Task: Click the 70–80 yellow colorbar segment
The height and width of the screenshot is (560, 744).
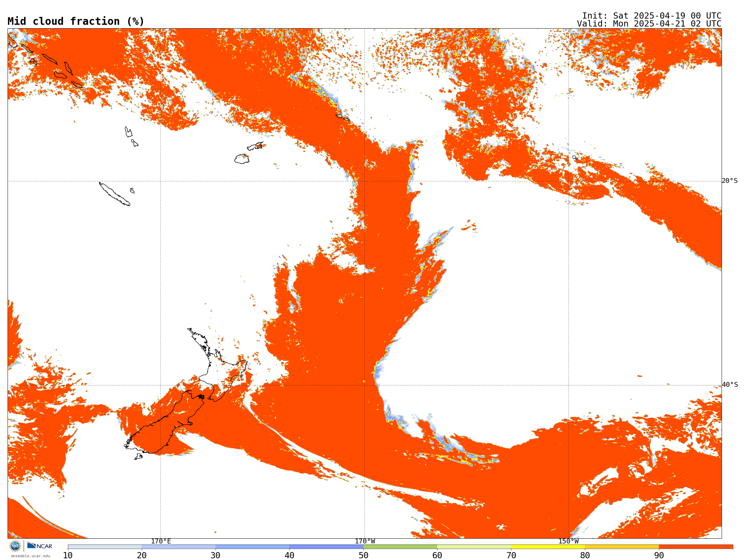Action: tap(548, 547)
